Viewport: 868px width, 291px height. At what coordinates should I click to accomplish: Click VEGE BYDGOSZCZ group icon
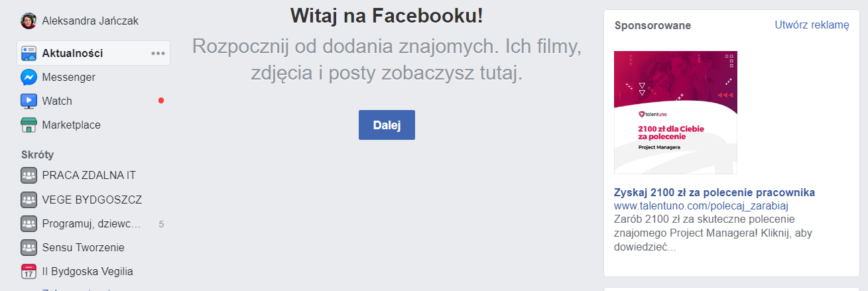[x=29, y=200]
